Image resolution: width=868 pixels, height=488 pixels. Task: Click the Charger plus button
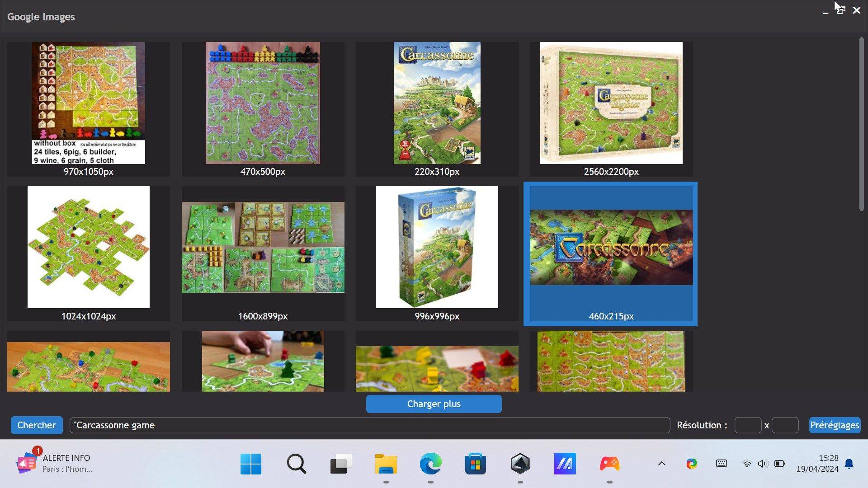pos(434,404)
